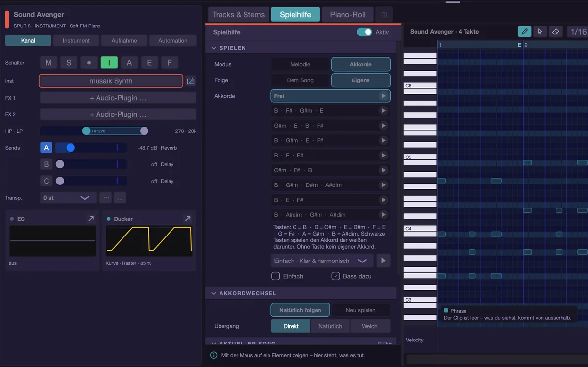This screenshot has width=588, height=367.
Task: Open the Ducker editor with its arrow icon
Action: tap(187, 219)
